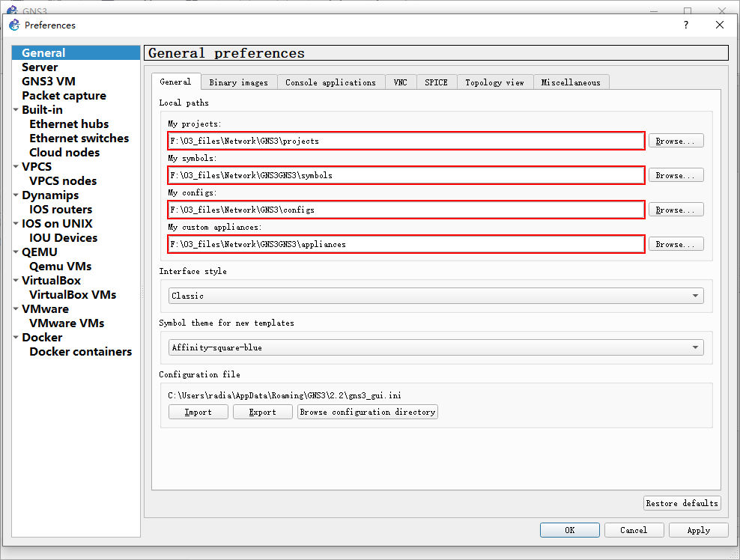Open Ethernet hubs settings
Screen dimensions: 740x560
(69, 124)
